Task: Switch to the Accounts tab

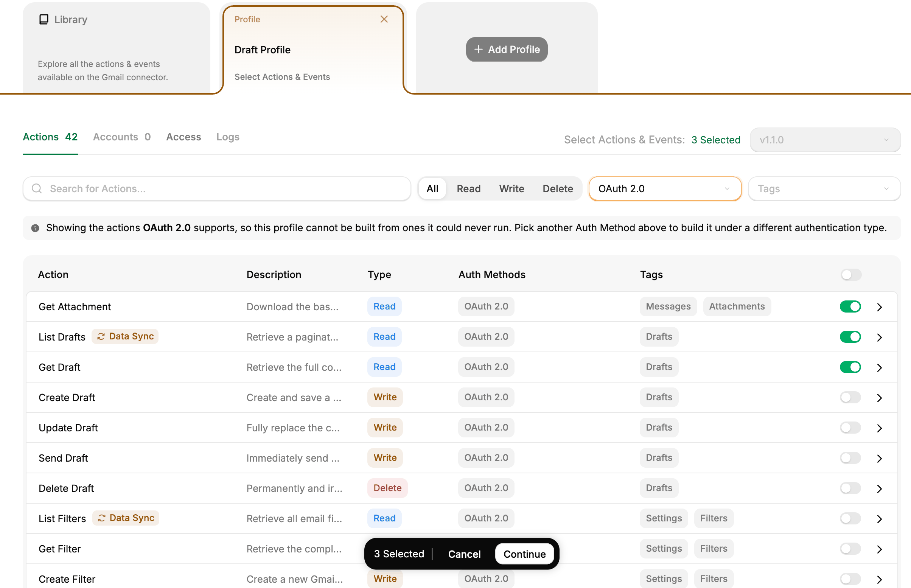Action: 122,137
